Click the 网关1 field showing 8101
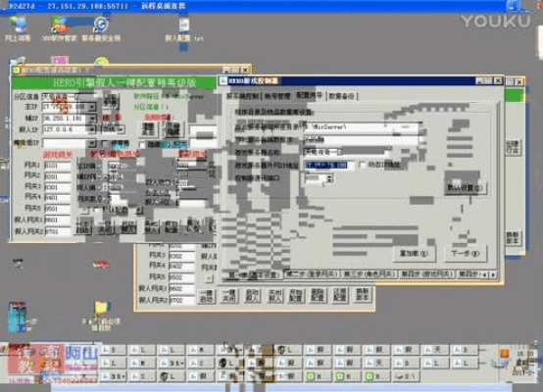 click(58, 166)
